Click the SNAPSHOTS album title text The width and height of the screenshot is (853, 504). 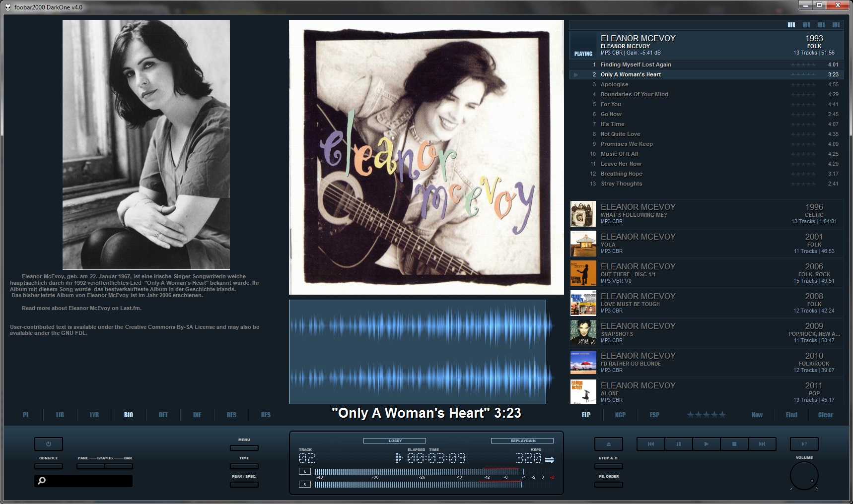coord(617,334)
